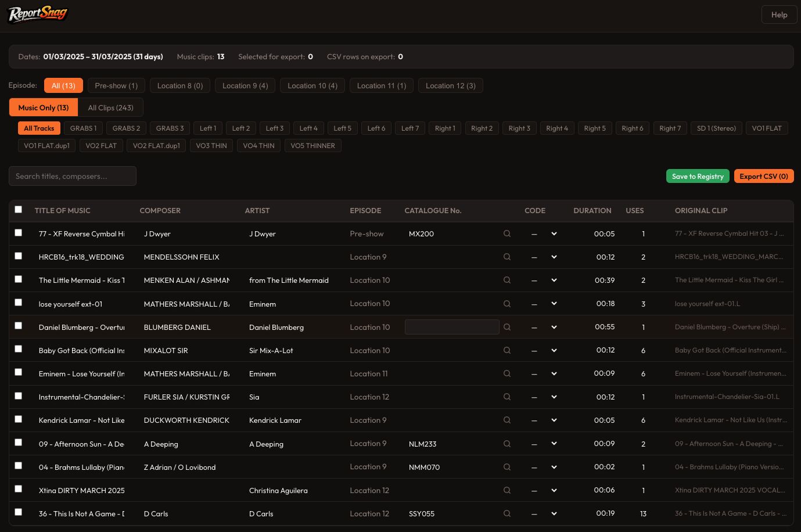The image size is (801, 532).
Task: Focus the Search titles, composers field
Action: coord(73,176)
